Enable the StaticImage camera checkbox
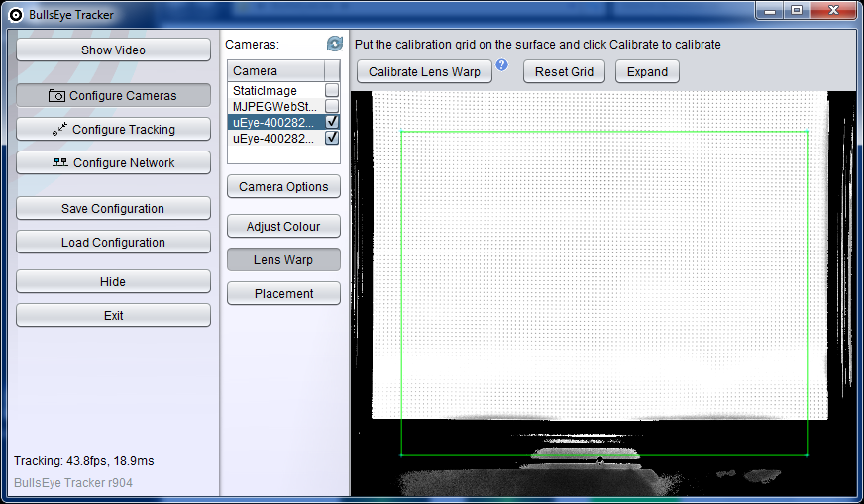864x504 pixels. 332,90
